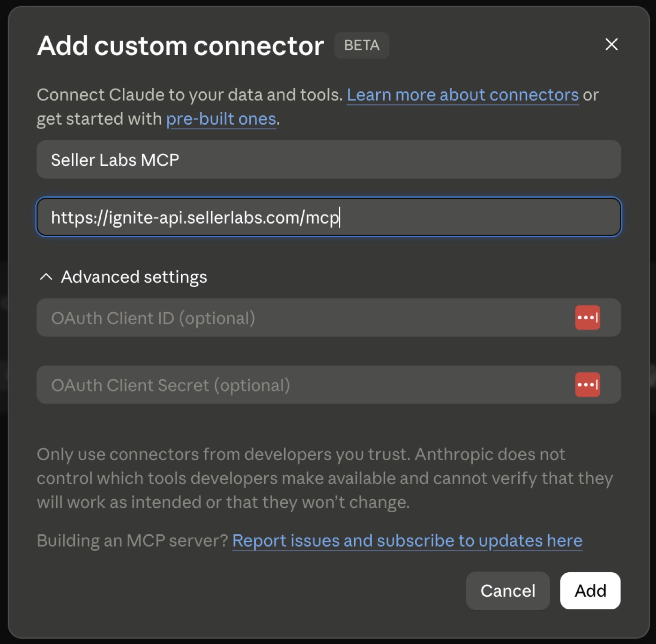656x644 pixels.
Task: Focus the Seller Labs MCP name field
Action: click(329, 159)
